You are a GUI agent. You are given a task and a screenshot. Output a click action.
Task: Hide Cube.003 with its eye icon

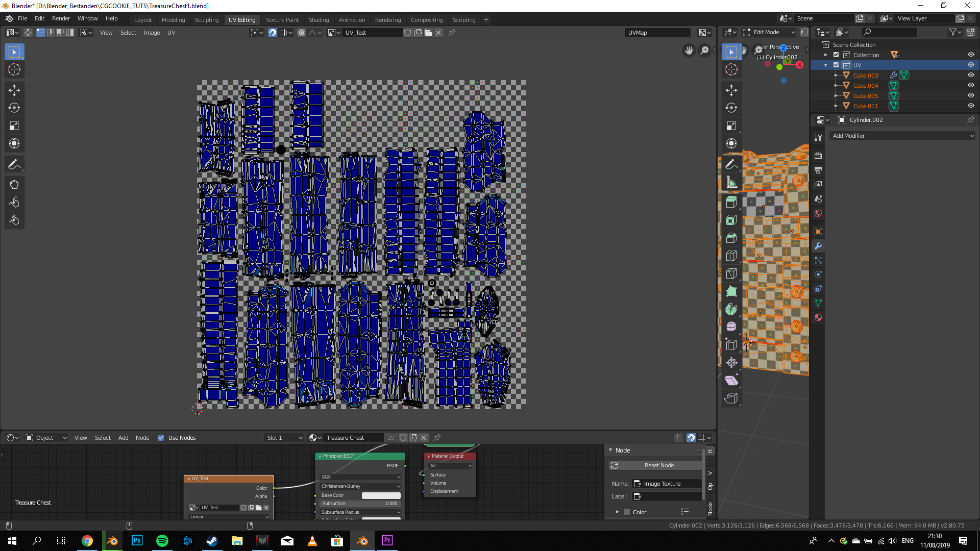click(x=970, y=76)
